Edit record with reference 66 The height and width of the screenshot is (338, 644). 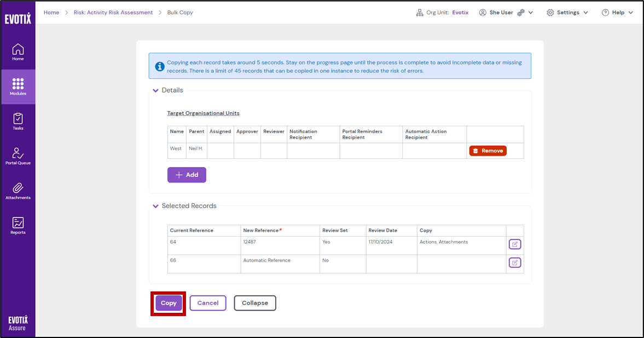(x=514, y=263)
